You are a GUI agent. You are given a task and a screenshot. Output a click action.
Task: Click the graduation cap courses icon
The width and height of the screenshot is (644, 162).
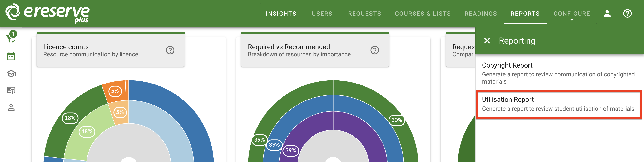click(11, 74)
